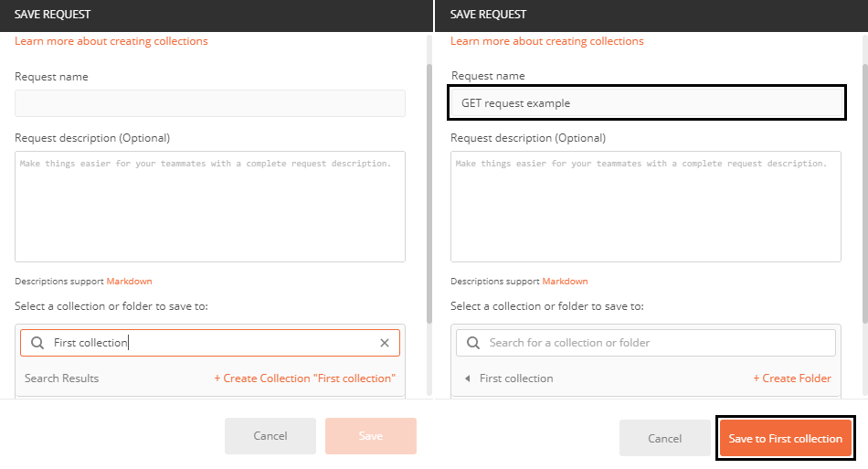This screenshot has width=868, height=469.
Task: Click the "Search for a collection or folder" field
Action: pos(658,343)
